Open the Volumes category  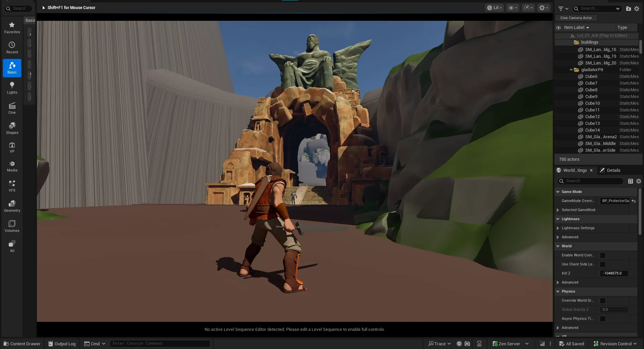coord(12,227)
